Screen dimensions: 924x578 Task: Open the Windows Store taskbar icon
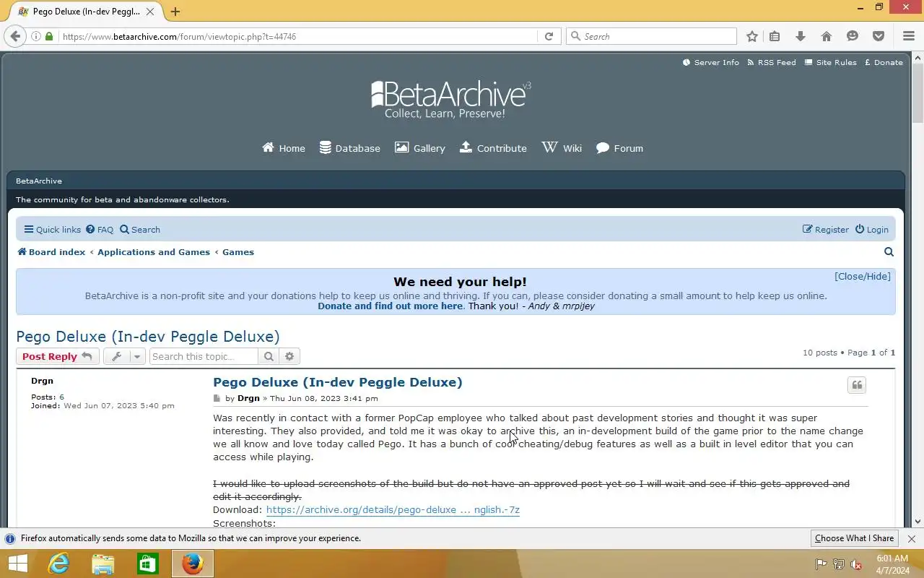(x=148, y=564)
